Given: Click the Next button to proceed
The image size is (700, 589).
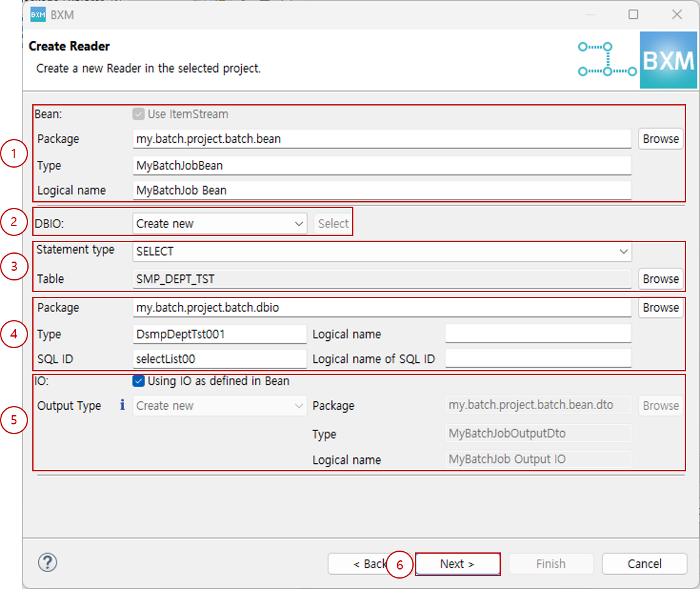Looking at the screenshot, I should click(x=458, y=563).
